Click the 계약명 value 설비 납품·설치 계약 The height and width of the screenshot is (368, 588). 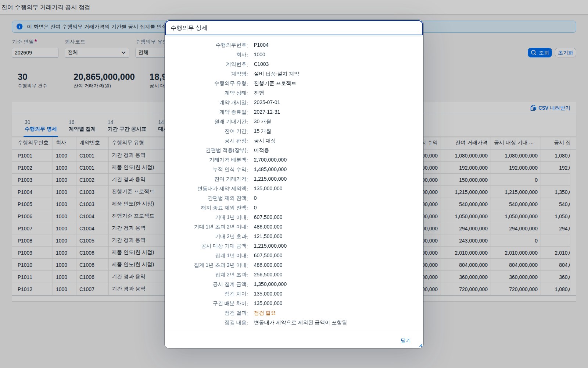pos(276,74)
